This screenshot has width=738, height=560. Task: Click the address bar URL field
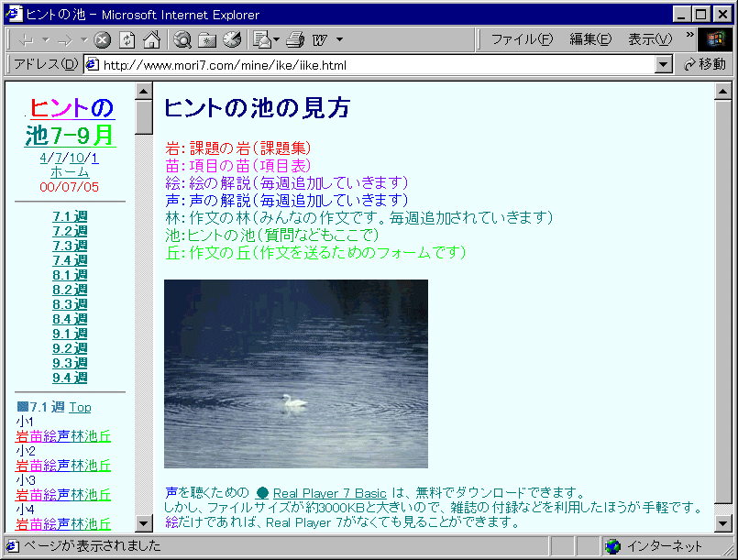click(367, 65)
